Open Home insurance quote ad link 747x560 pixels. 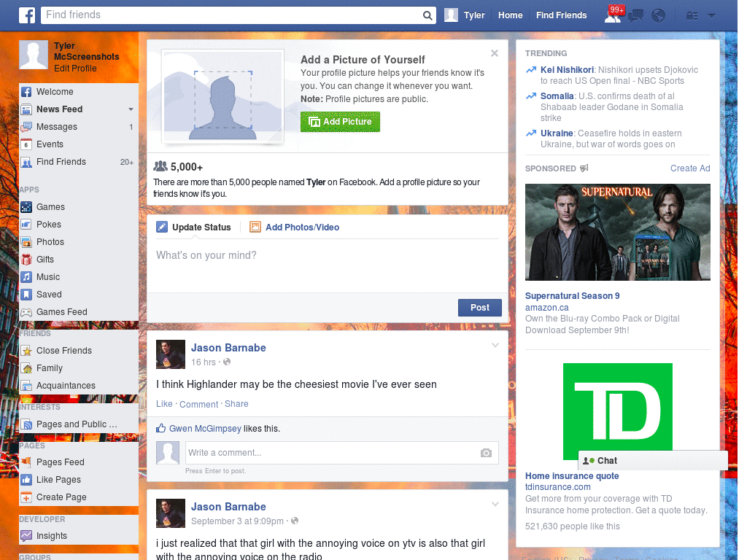(572, 476)
